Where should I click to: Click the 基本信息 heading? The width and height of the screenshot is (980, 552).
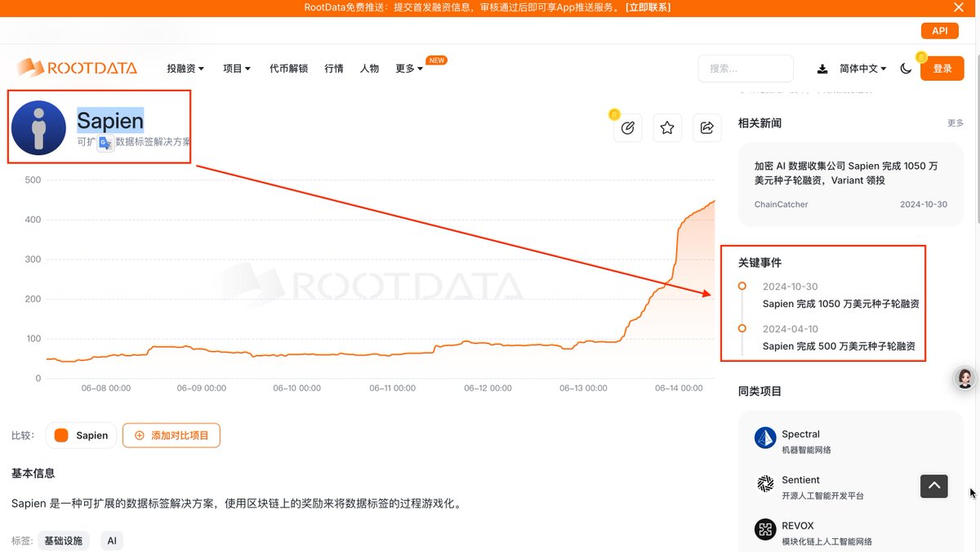33,474
